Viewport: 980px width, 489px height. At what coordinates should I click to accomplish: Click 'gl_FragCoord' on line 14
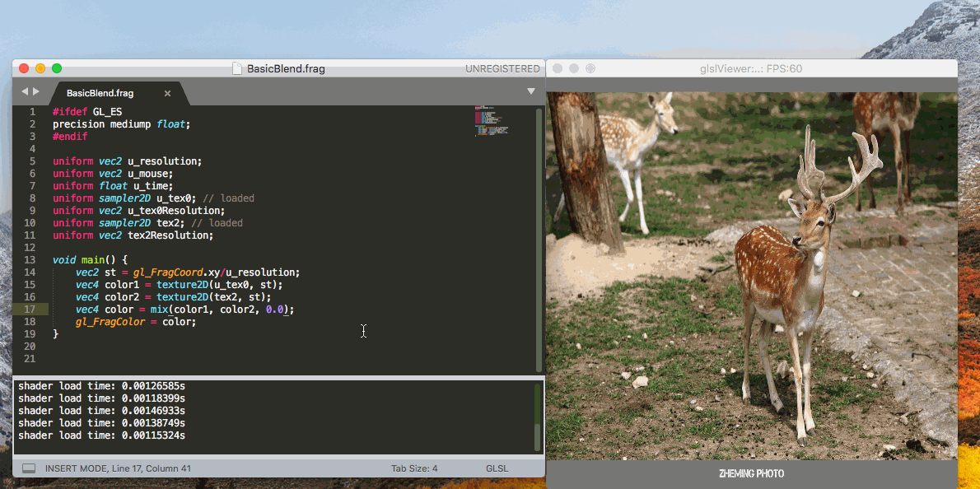coord(167,272)
